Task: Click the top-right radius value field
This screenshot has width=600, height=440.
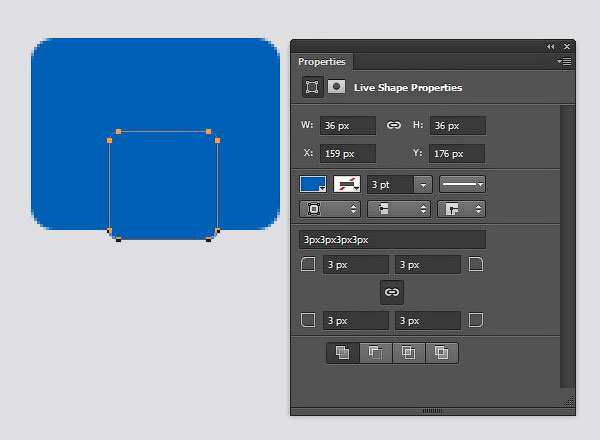Action: point(428,265)
